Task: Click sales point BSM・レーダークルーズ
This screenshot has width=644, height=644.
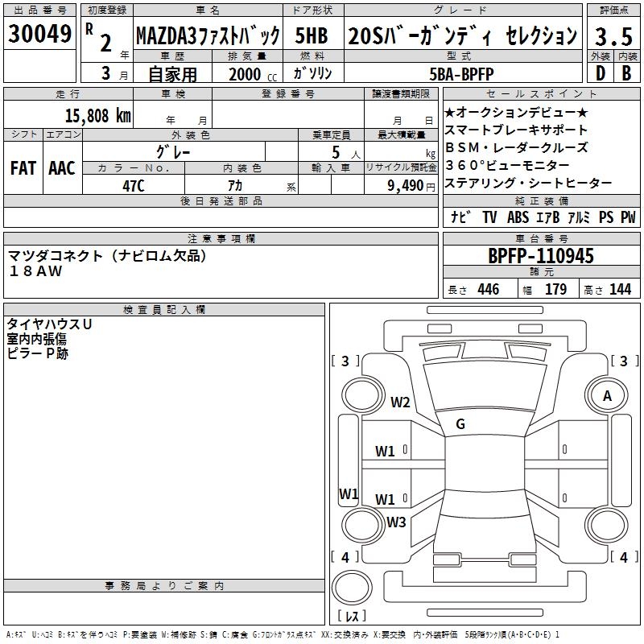Action: tap(516, 147)
